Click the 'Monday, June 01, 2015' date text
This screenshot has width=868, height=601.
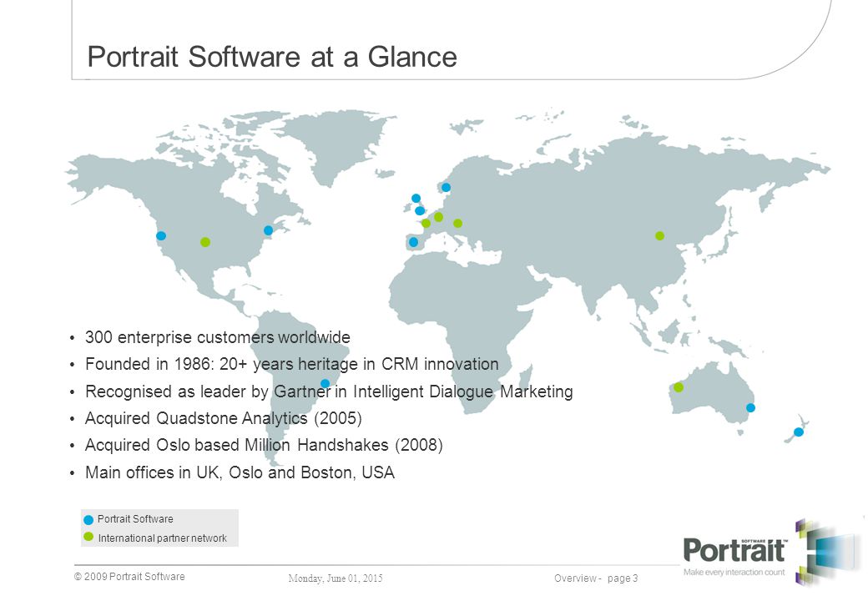point(336,578)
